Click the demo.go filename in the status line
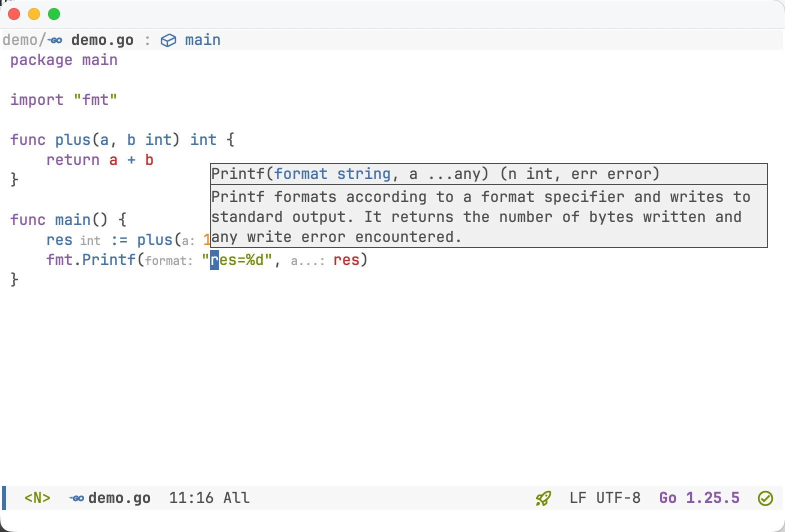The image size is (785, 532). click(119, 498)
